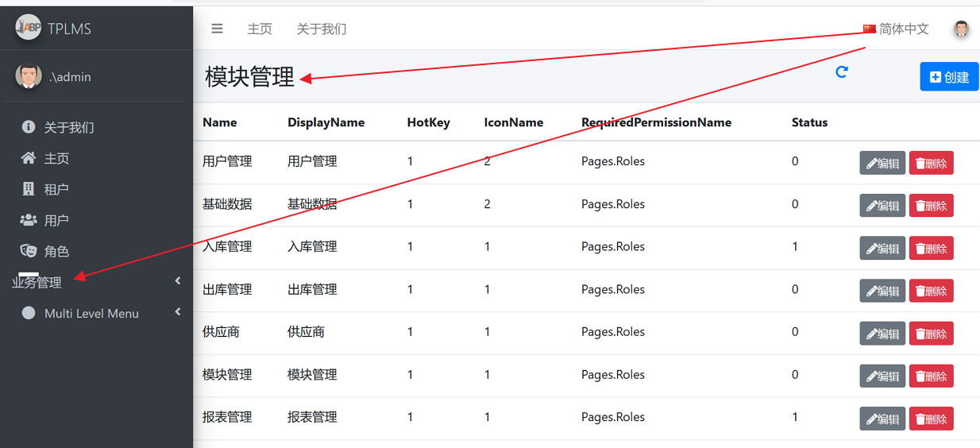Click the HotKey column header
Viewport: 980px width, 448px height.
[x=429, y=122]
